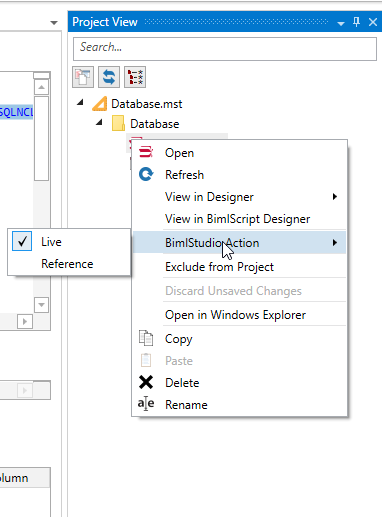Expand the View in Designer submenu arrow
This screenshot has height=517, width=382.
coord(335,197)
